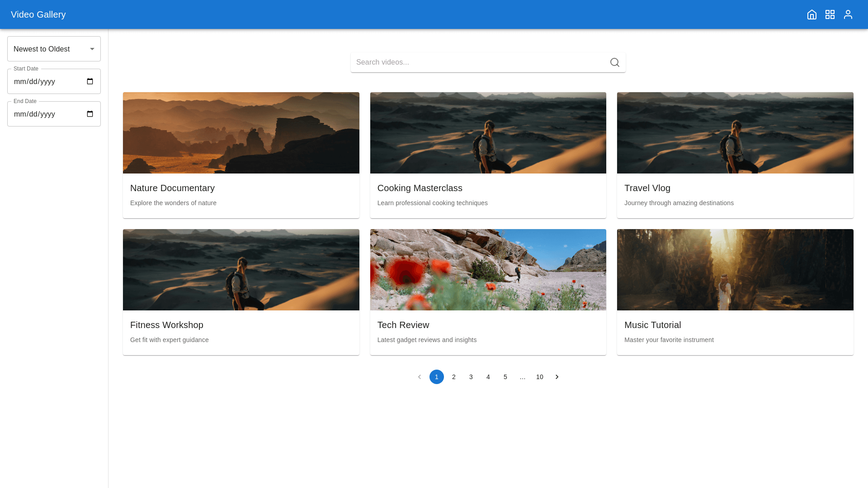Expand the Newest to Oldest sort dropdown
Screen dimensions: 868x488
pyautogui.click(x=54, y=49)
